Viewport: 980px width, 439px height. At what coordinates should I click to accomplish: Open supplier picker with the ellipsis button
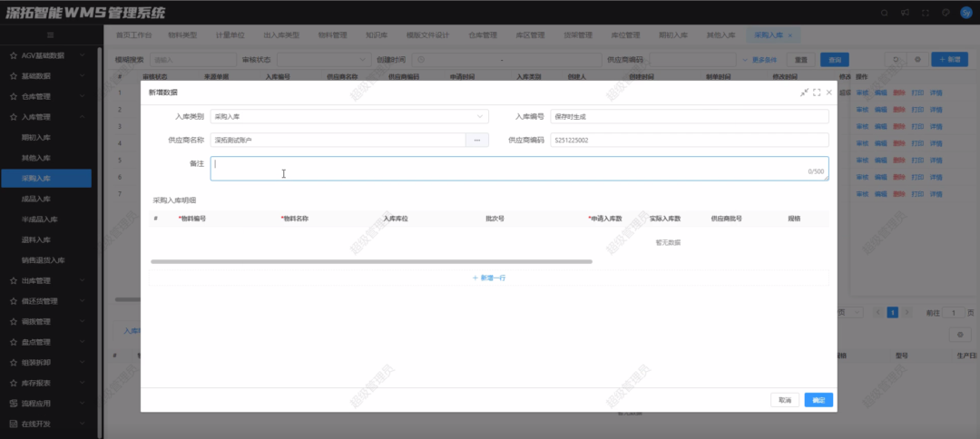pyautogui.click(x=477, y=141)
